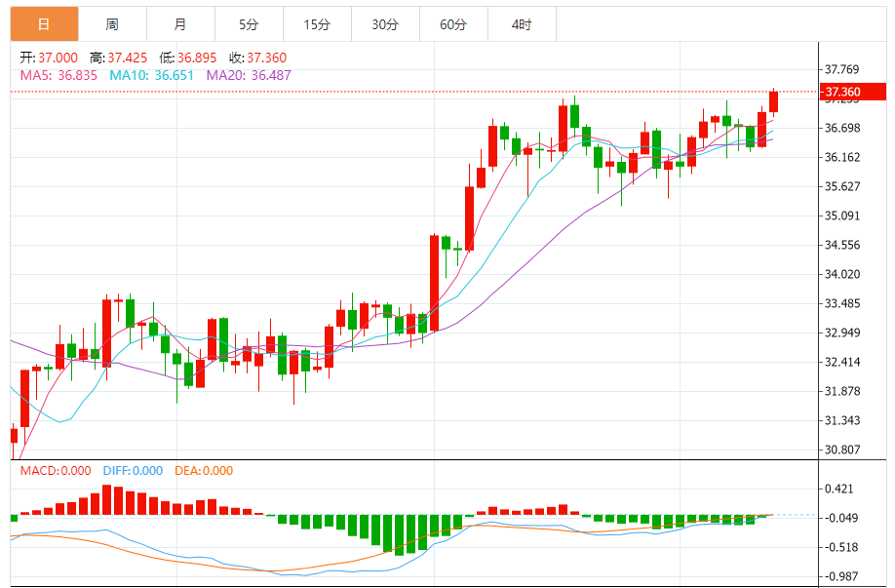
Task: Open the 15分 timeframe tab
Action: coord(317,24)
